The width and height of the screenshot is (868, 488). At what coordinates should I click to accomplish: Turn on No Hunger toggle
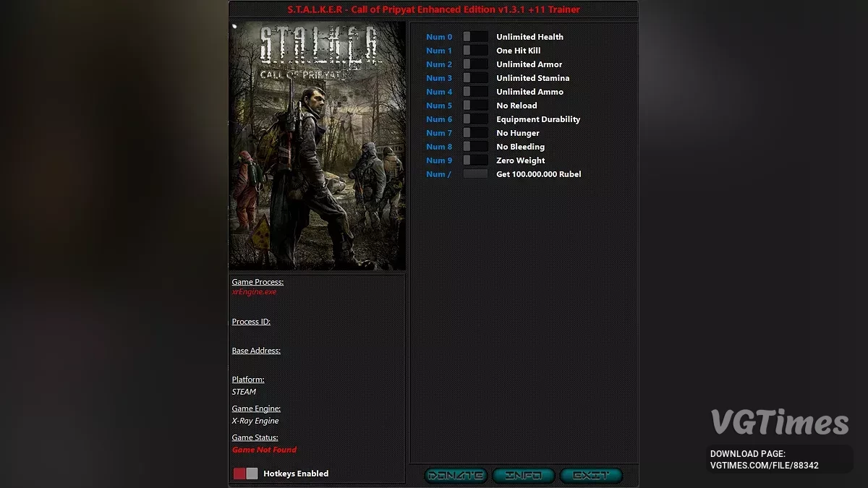pyautogui.click(x=475, y=133)
